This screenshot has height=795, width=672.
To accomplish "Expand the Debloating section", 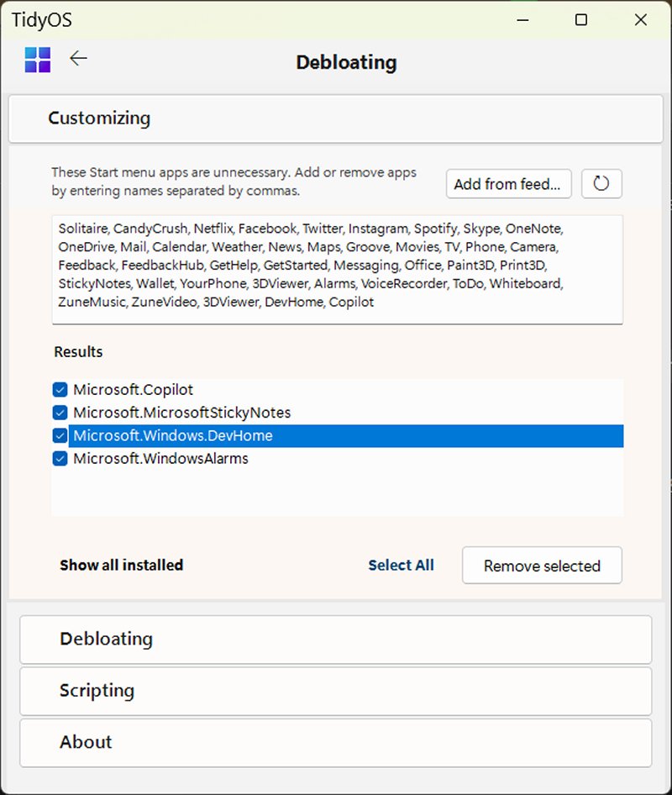I will coord(336,640).
